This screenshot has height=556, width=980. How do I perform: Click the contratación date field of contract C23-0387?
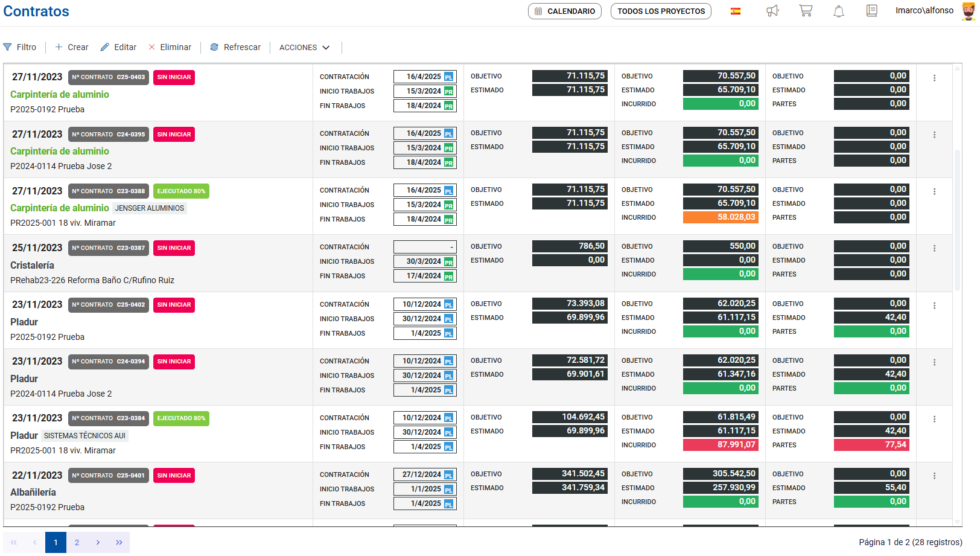click(425, 247)
